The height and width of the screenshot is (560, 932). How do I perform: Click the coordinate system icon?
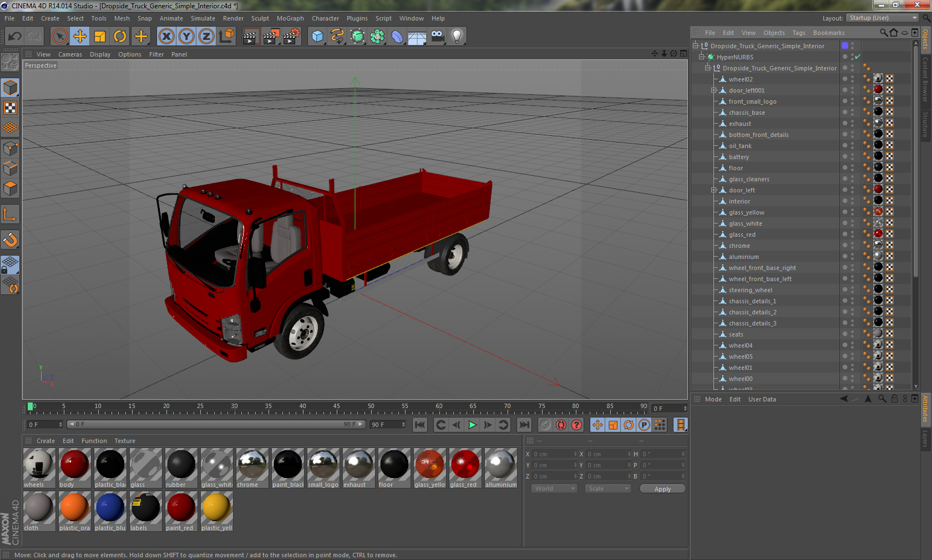click(x=226, y=37)
